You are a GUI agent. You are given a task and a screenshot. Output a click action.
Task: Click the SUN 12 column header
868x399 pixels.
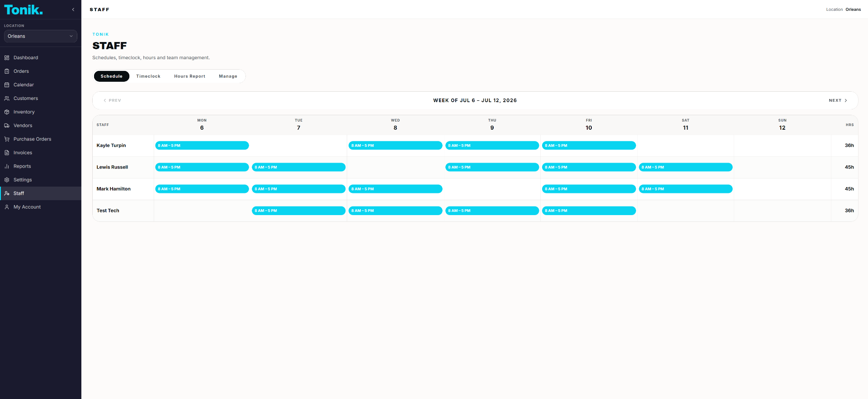[782, 125]
